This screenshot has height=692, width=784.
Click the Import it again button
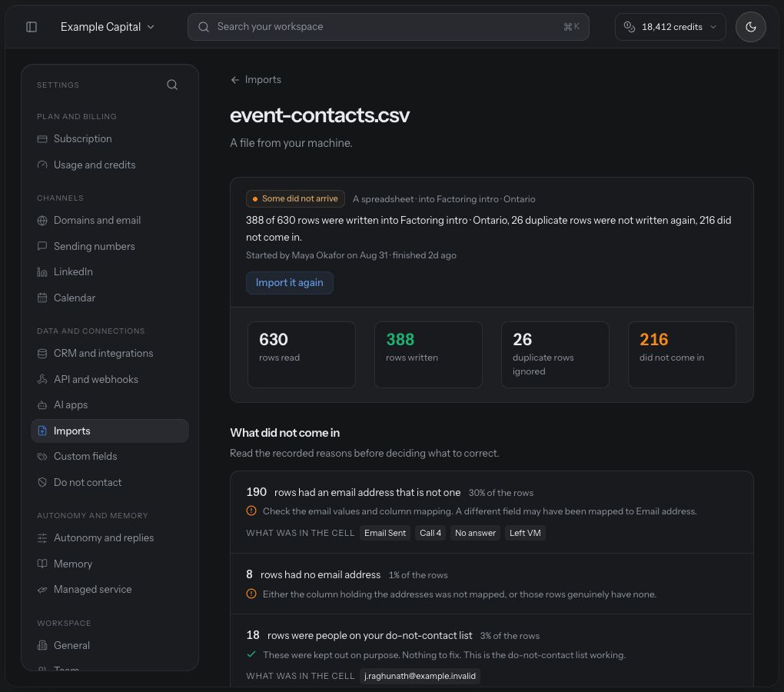pyautogui.click(x=290, y=282)
